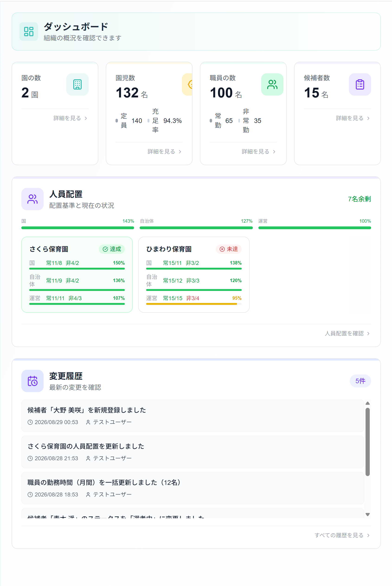Click the history scrollbar down arrow

click(367, 515)
